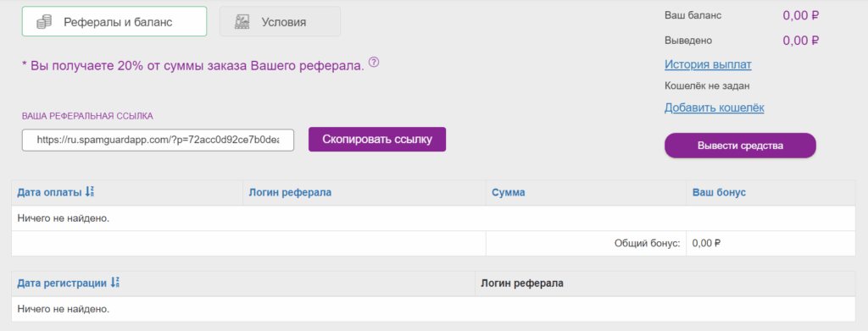Sort by Дата оплаты column header
The width and height of the screenshot is (868, 331).
coord(50,192)
